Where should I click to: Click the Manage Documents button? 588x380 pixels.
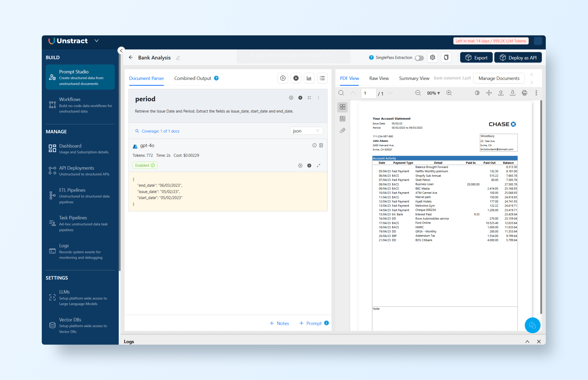point(499,78)
